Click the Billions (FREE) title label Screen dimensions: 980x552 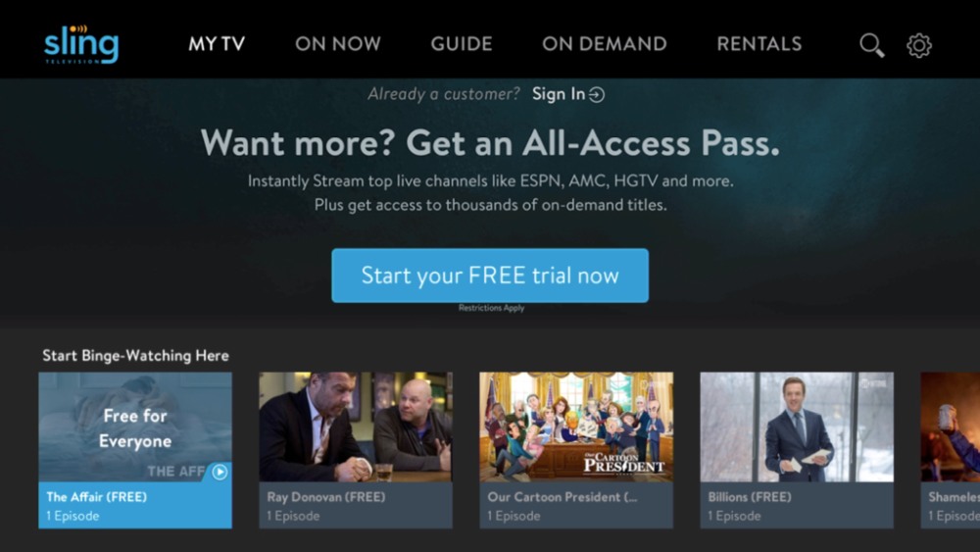tap(750, 497)
